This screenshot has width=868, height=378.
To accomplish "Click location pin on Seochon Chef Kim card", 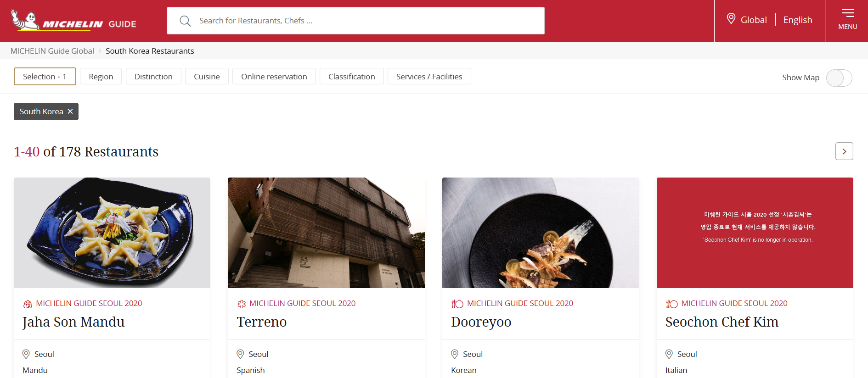I will 669,354.
